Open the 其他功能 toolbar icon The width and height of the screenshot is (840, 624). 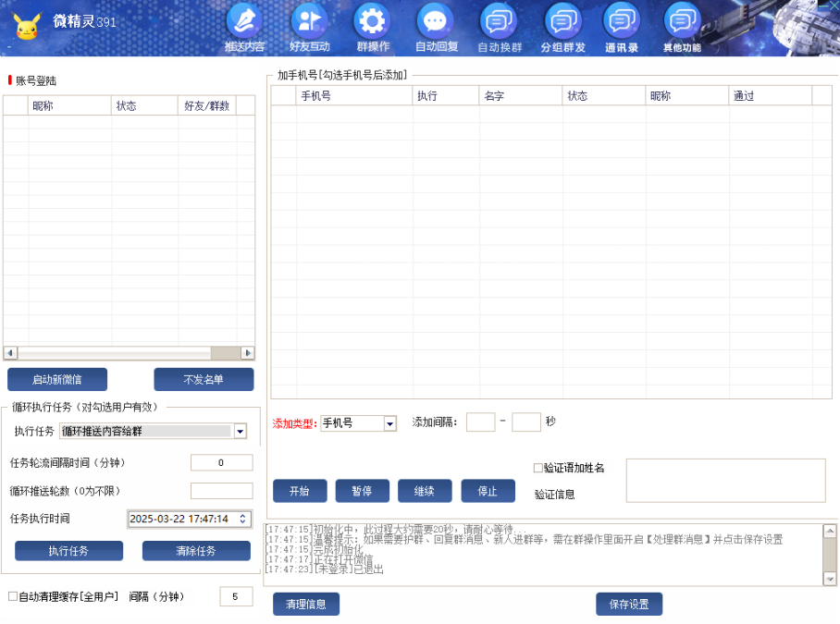(x=682, y=22)
